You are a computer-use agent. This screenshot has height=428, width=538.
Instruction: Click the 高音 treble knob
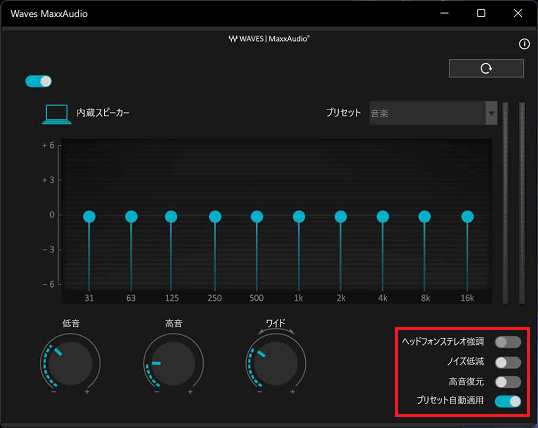click(x=173, y=363)
